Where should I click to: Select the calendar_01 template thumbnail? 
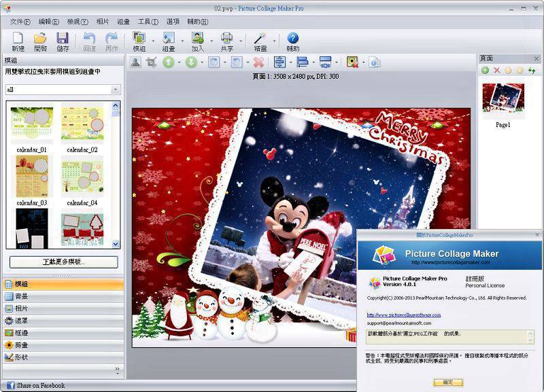(32, 125)
